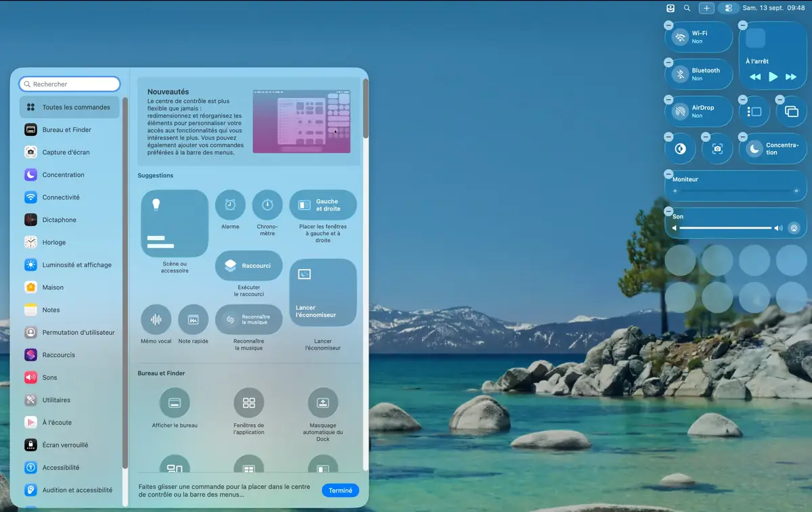Screen dimensions: 812x512
Task: Click the Afficher le bureau icon
Action: pos(175,403)
